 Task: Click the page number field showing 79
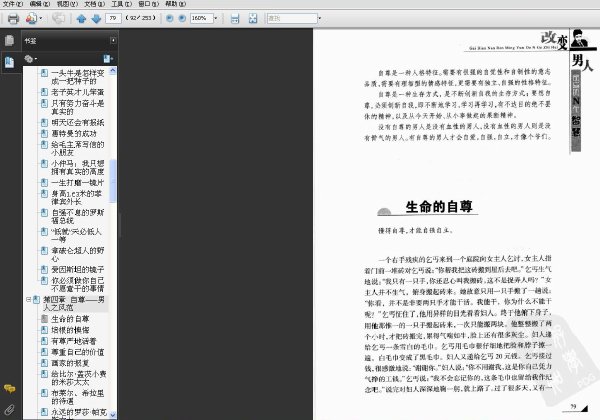point(113,18)
